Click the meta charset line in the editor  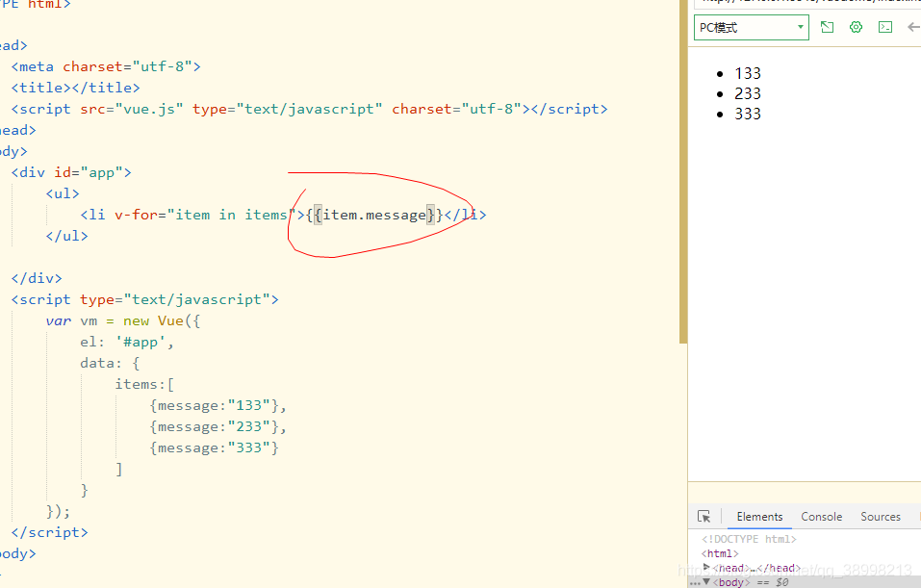106,66
